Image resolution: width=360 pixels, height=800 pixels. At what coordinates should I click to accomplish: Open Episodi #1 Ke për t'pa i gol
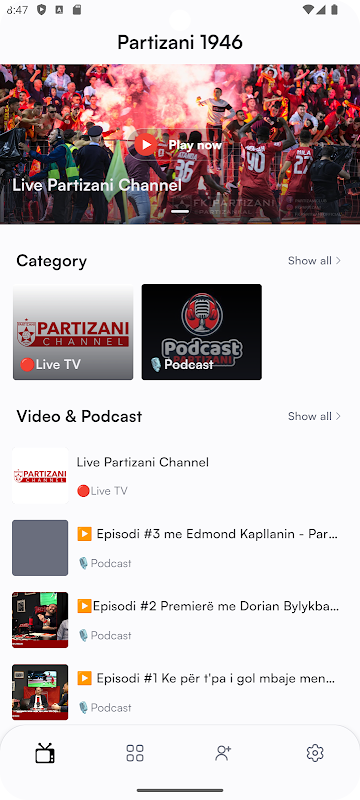pyautogui.click(x=207, y=679)
